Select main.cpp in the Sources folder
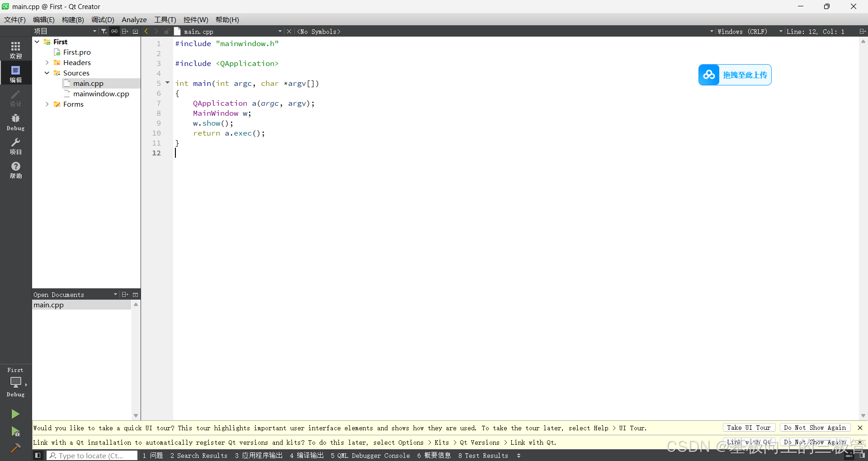Screen dimensions: 868x461 pyautogui.click(x=88, y=83)
